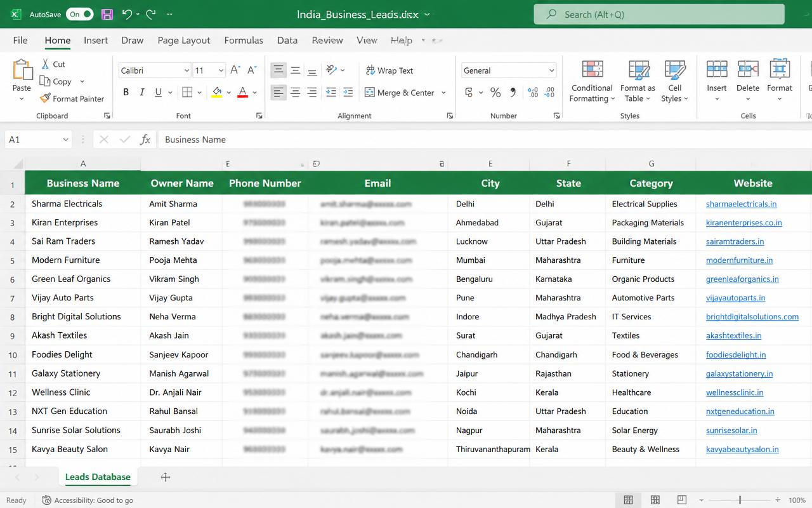Click Accessibility: Good to go status
The height and width of the screenshot is (508, 812).
[x=88, y=500]
